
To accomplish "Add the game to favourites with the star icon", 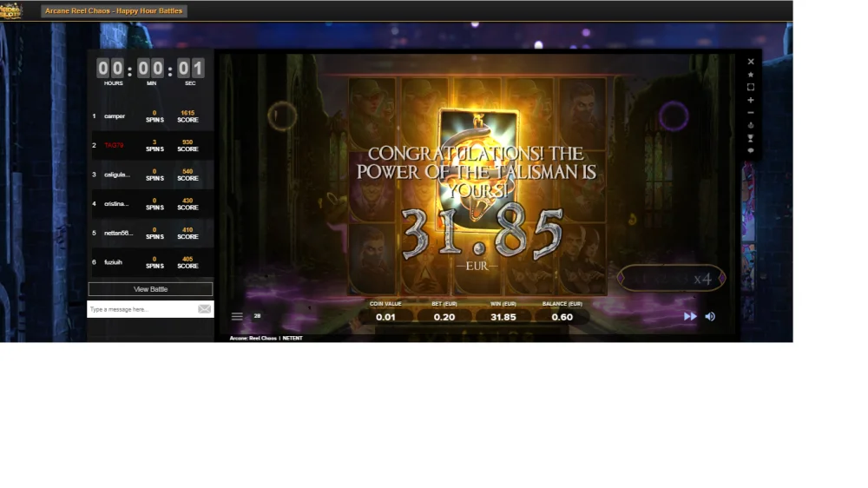I will coord(751,74).
